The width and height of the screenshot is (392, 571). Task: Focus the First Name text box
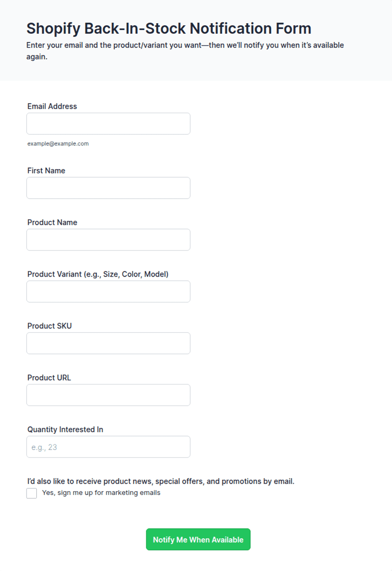[108, 188]
